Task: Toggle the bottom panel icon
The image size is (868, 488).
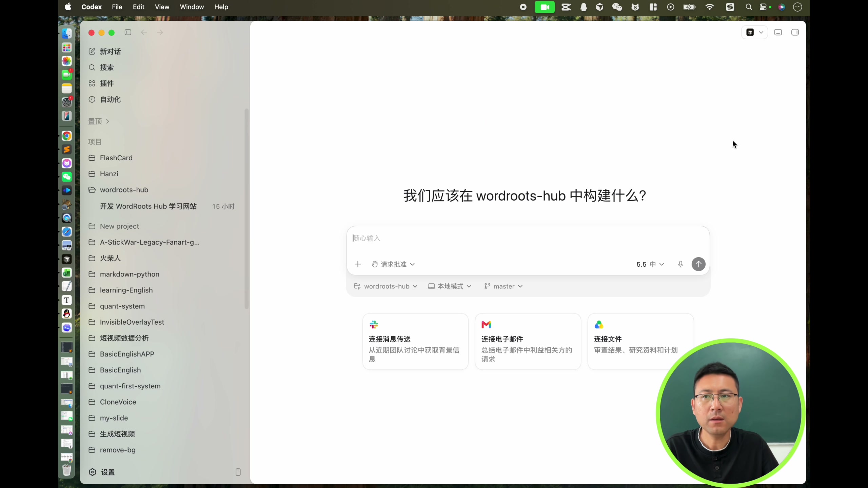Action: point(778,32)
